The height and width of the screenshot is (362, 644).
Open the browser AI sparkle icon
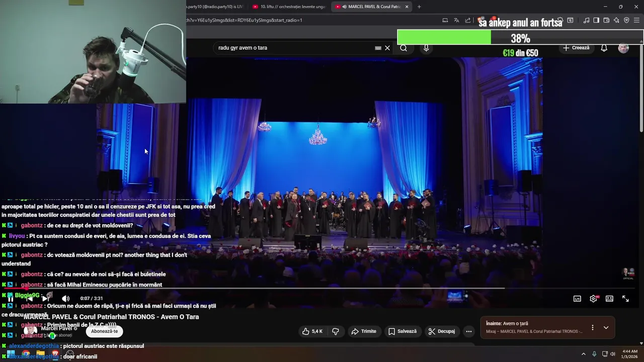tap(616, 20)
